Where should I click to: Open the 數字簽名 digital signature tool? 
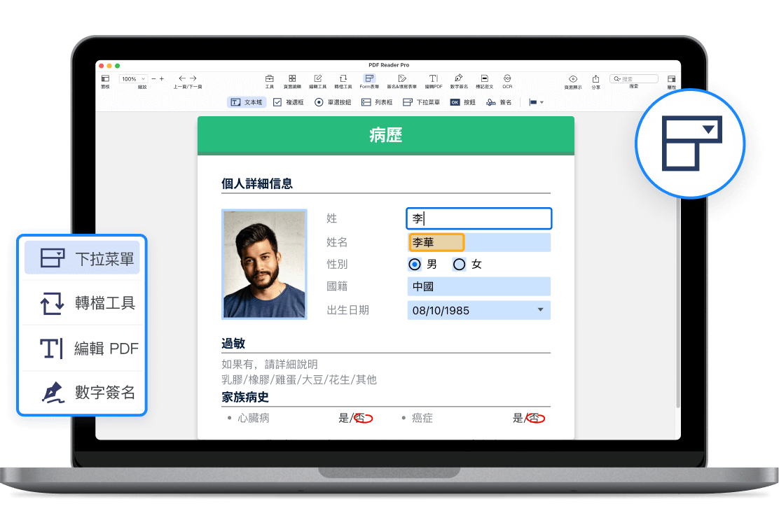[459, 79]
